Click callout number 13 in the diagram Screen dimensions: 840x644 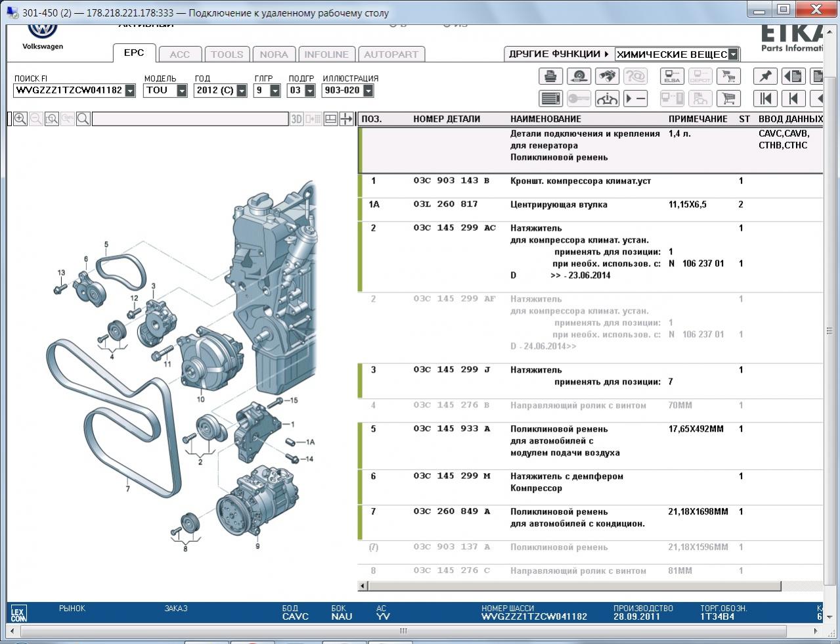(x=61, y=273)
